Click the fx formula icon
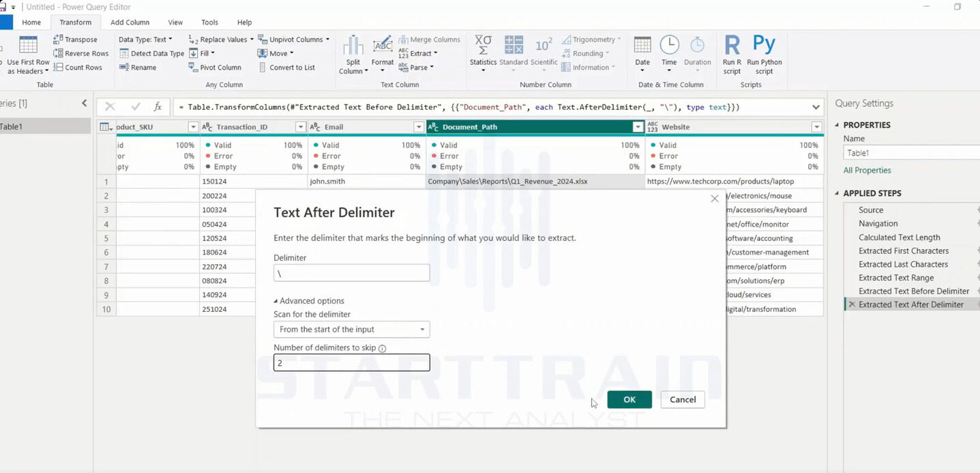The height and width of the screenshot is (473, 980). 158,107
